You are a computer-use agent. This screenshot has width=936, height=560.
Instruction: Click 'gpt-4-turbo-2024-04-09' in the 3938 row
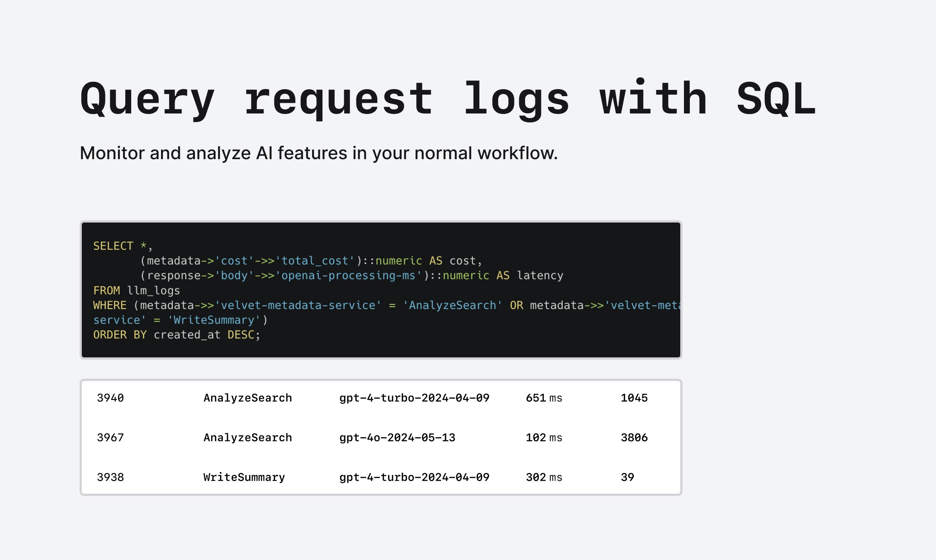pos(415,477)
